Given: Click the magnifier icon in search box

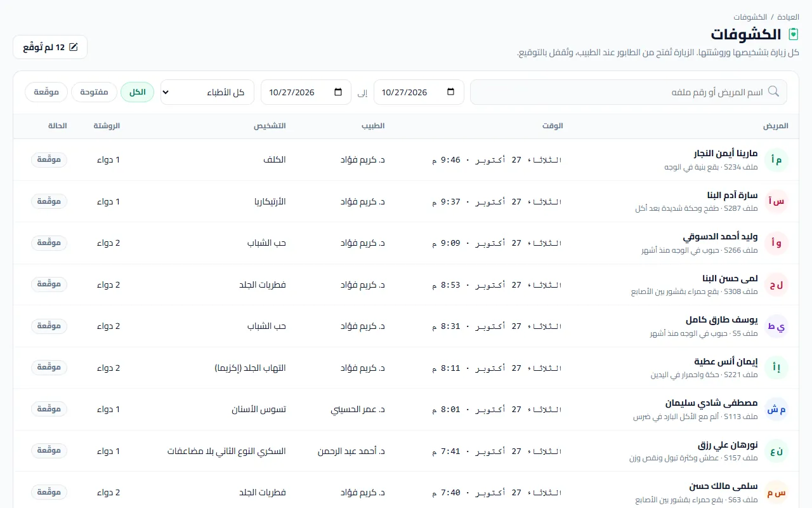Looking at the screenshot, I should click(x=773, y=91).
